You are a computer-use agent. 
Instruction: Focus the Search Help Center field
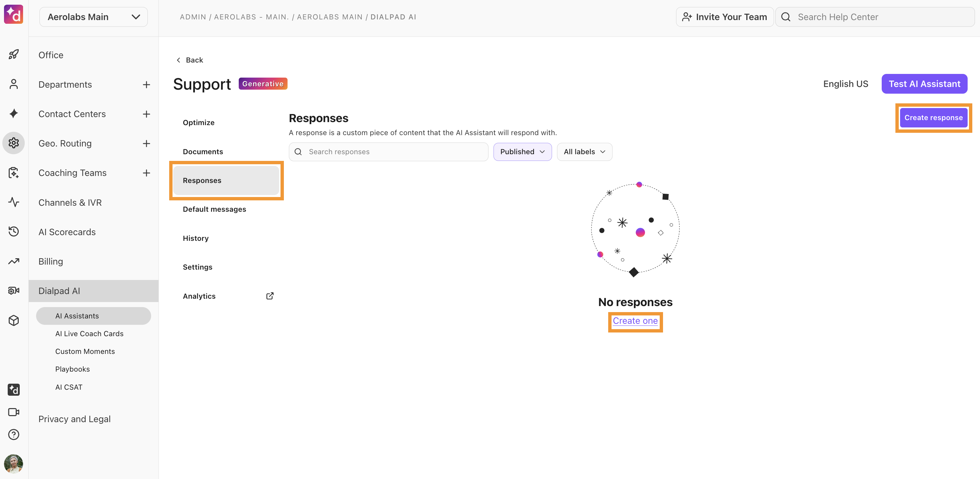(875, 17)
